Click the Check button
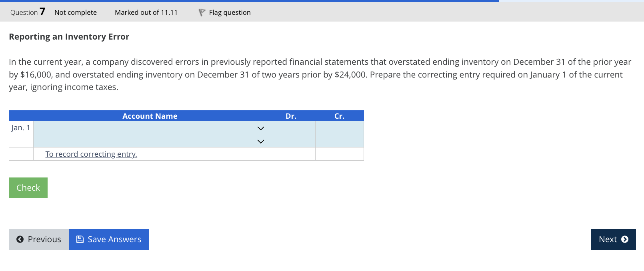Image resolution: width=644 pixels, height=271 pixels. coord(28,187)
